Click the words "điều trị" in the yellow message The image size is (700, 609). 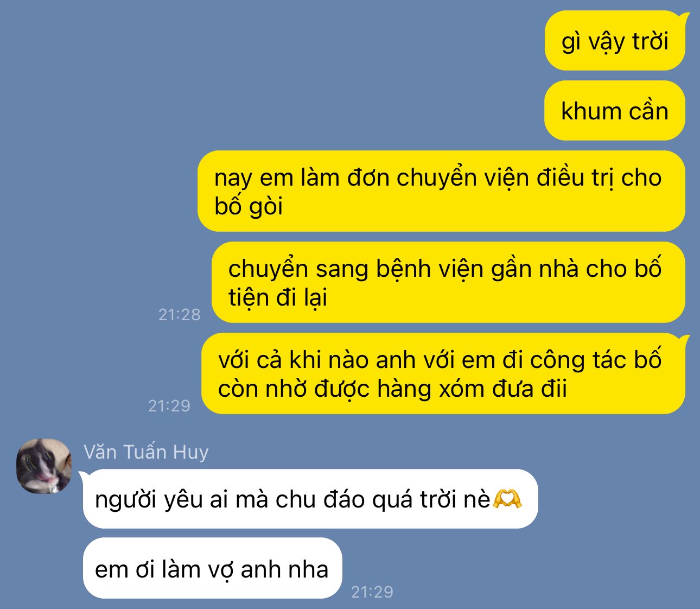(575, 178)
